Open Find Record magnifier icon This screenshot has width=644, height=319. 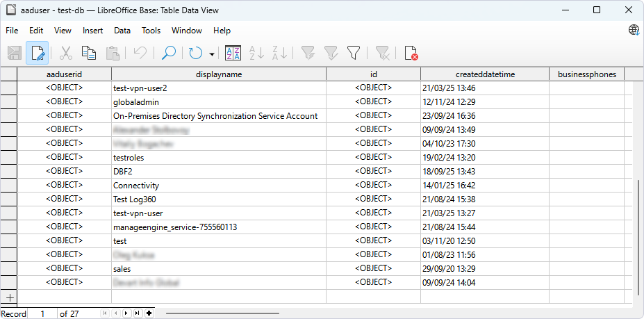168,53
